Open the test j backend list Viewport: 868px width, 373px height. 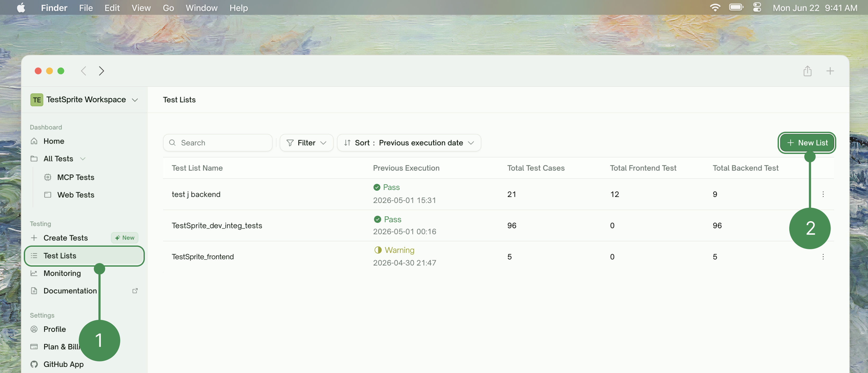coord(196,194)
